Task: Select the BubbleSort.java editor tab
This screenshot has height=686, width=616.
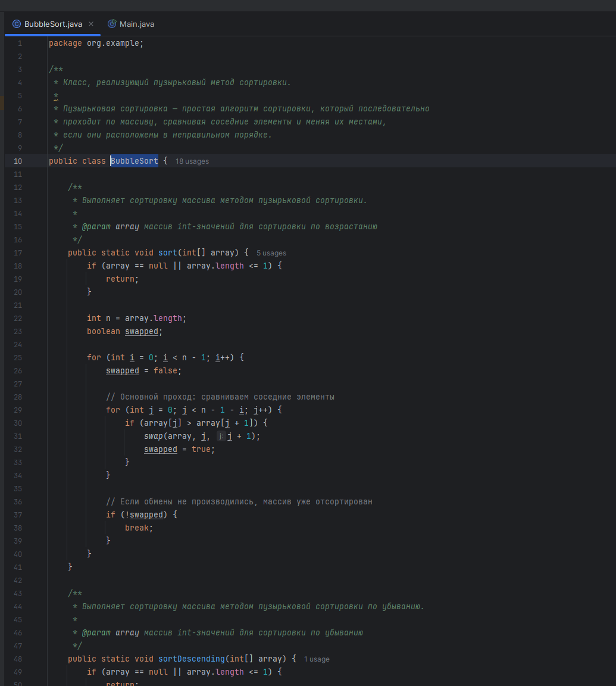Action: (x=53, y=24)
